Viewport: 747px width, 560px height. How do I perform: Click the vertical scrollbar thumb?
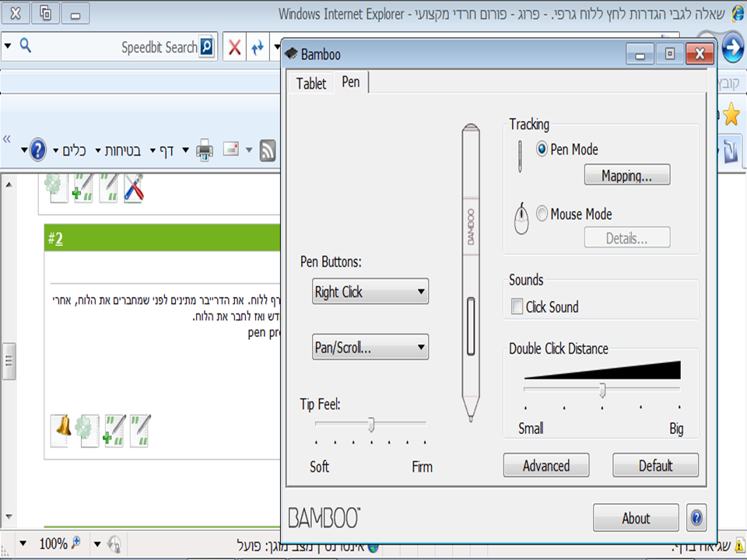pos(9,360)
